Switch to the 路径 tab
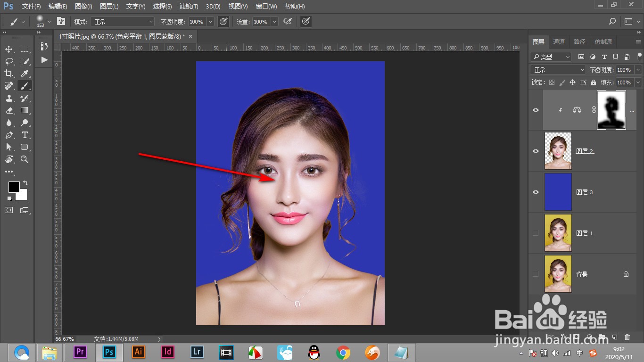644x362 pixels. tap(579, 41)
